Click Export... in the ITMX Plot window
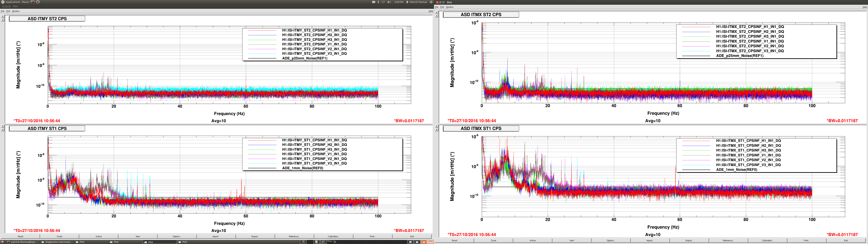This screenshot has height=244, width=868. pos(689,240)
